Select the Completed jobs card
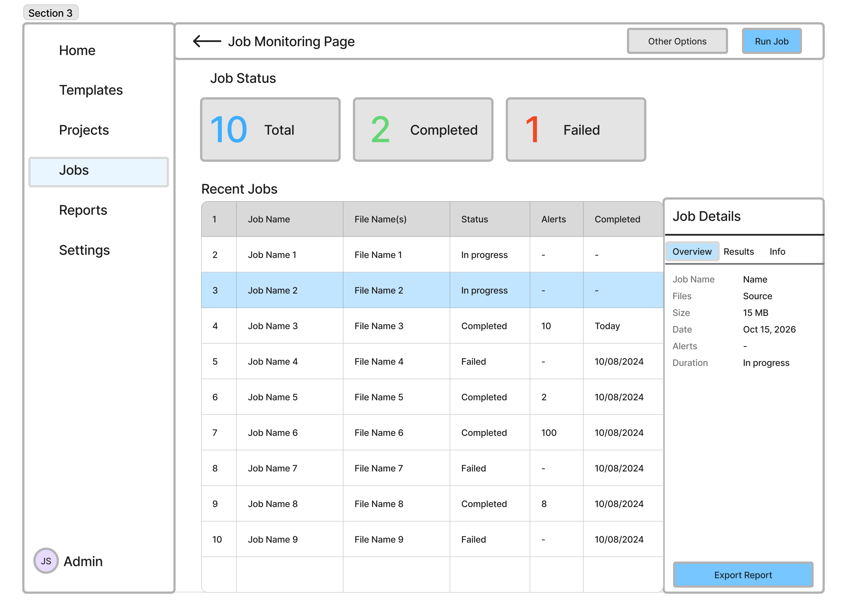The height and width of the screenshot is (616, 847). tap(423, 130)
